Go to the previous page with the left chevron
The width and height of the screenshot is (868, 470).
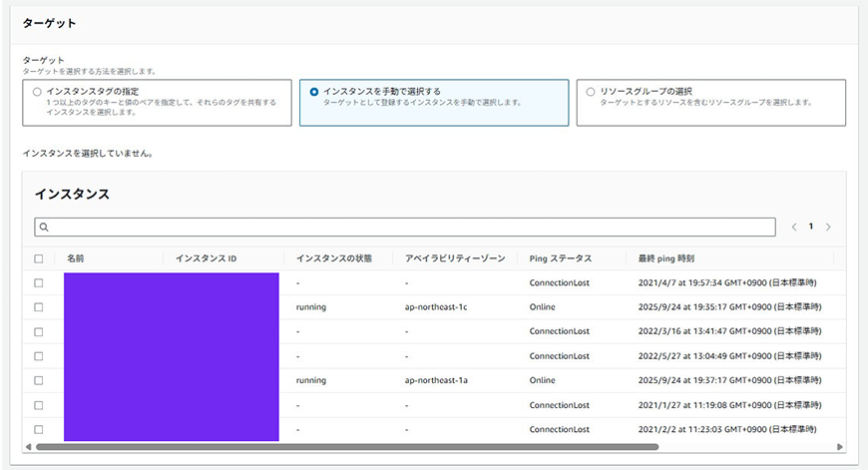(794, 227)
